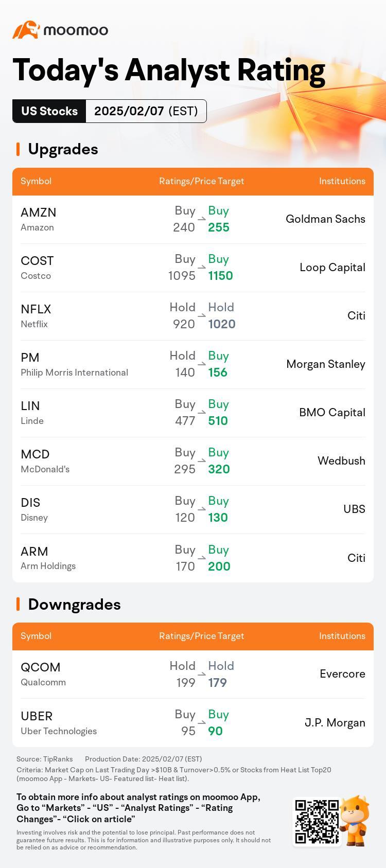The height and width of the screenshot is (868, 386).
Task: Click the Institutions header in Downgrades table
Action: tap(342, 636)
